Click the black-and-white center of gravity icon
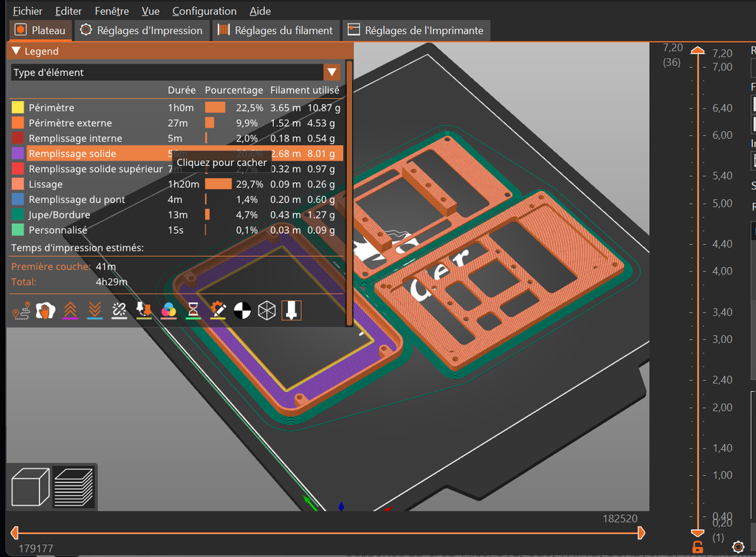This screenshot has height=557, width=756. pos(243,311)
